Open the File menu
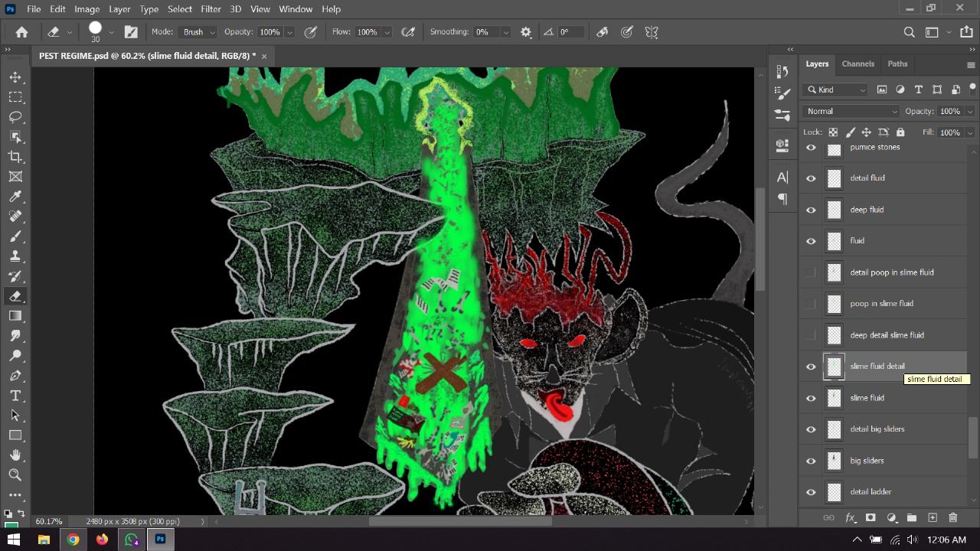This screenshot has width=980, height=551. tap(34, 9)
